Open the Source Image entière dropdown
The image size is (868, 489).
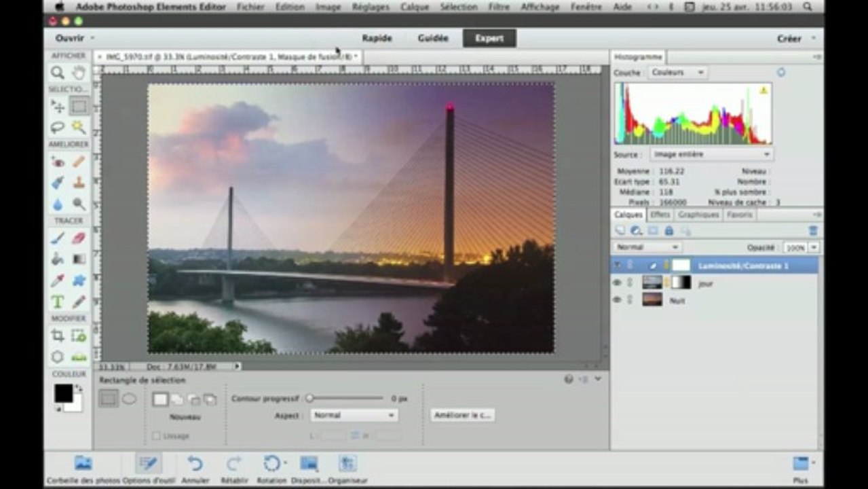click(x=711, y=154)
